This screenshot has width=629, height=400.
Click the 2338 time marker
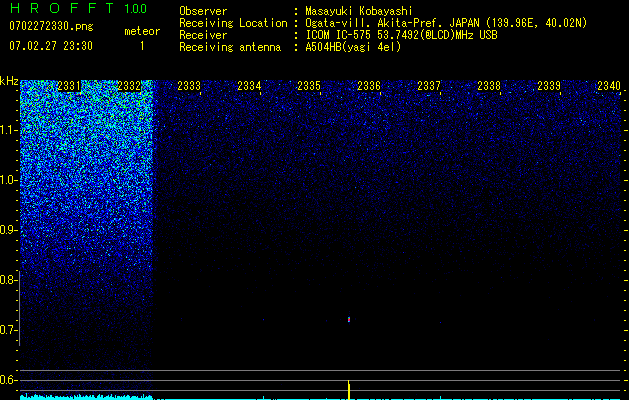[x=489, y=86]
